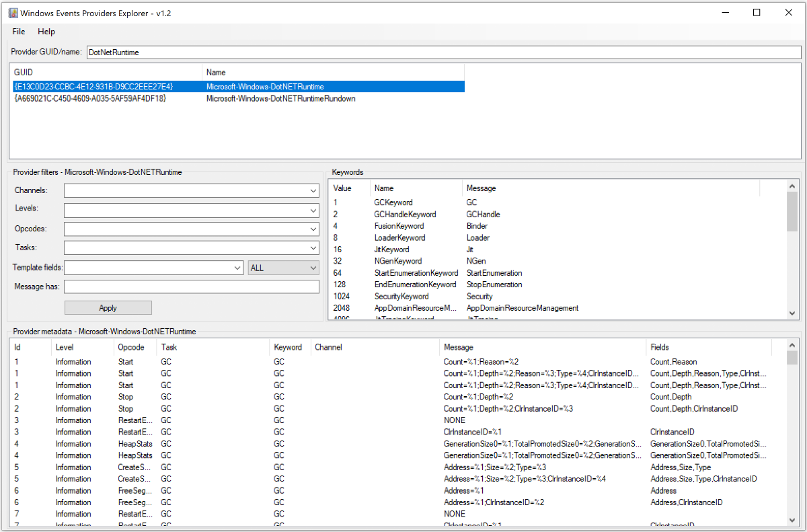This screenshot has width=807, height=532.
Task: Open the Tasks dropdown
Action: [x=192, y=248]
